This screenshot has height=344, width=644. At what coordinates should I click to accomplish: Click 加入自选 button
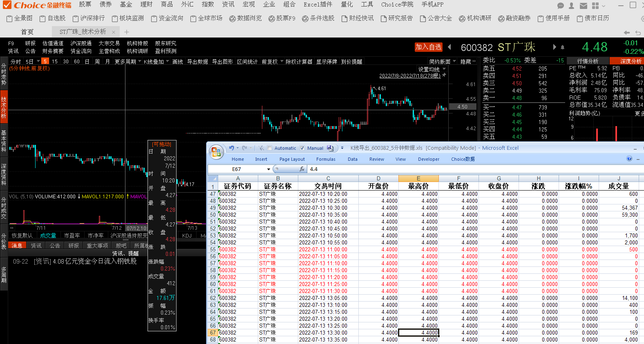tap(429, 47)
